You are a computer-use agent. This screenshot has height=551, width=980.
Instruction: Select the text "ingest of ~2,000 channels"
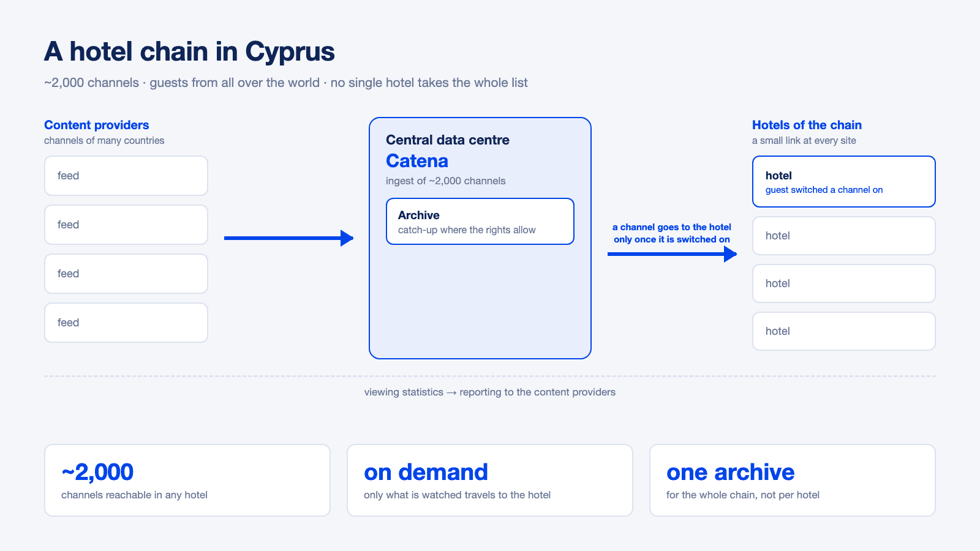pos(446,181)
